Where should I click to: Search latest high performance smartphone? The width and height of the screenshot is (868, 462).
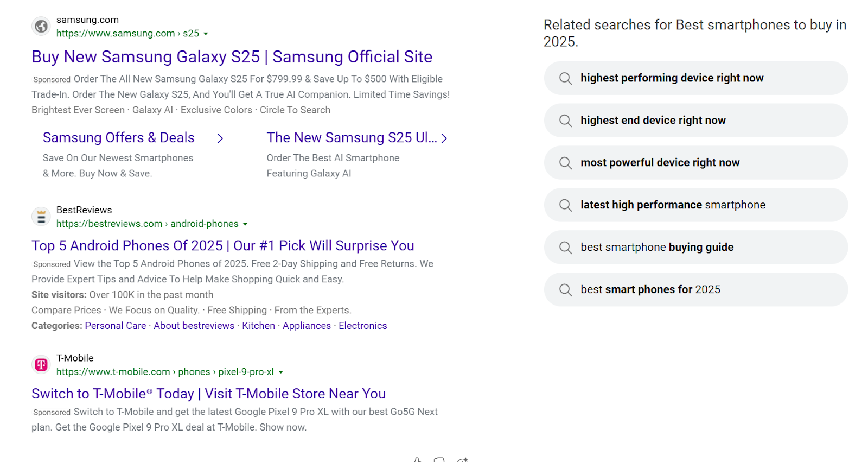pos(696,205)
